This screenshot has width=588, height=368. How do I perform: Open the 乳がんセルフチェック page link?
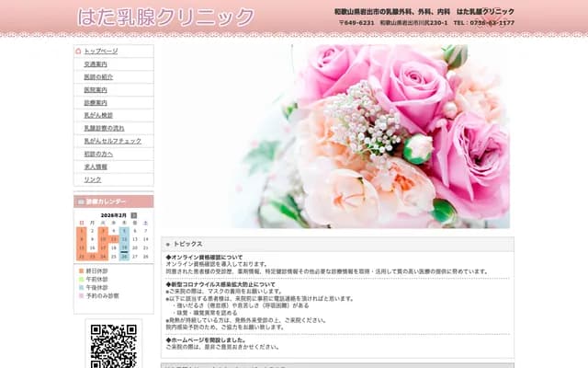pos(112,141)
